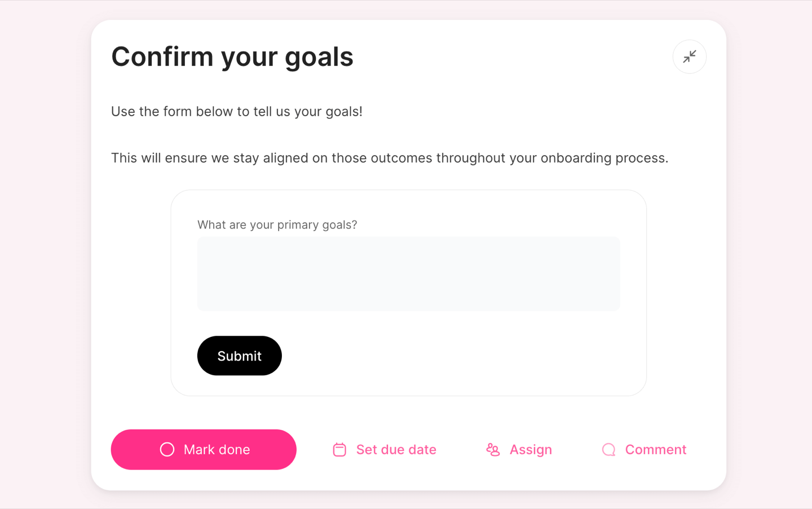Submit the primary goals form
Image resolution: width=812 pixels, height=509 pixels.
coord(239,356)
